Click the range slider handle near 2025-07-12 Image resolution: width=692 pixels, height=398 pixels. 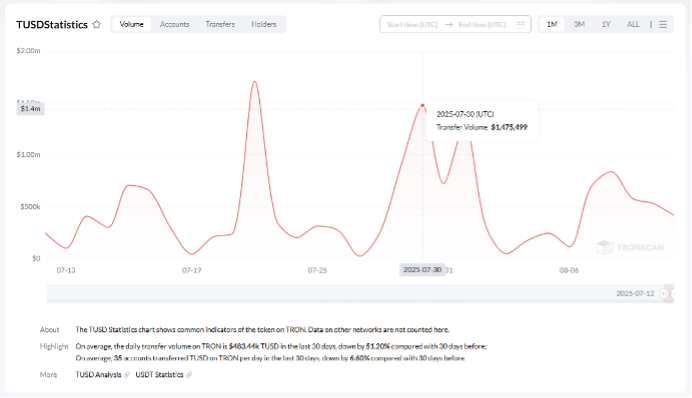[x=665, y=293]
